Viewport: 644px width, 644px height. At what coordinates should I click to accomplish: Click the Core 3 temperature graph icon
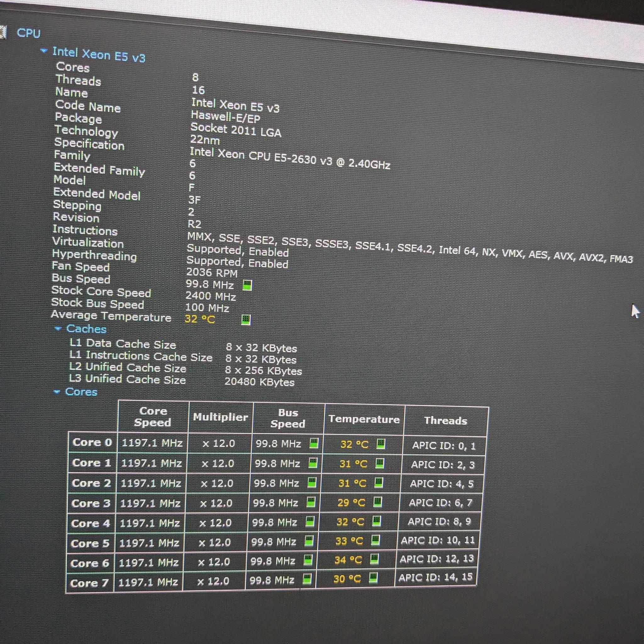point(378,502)
